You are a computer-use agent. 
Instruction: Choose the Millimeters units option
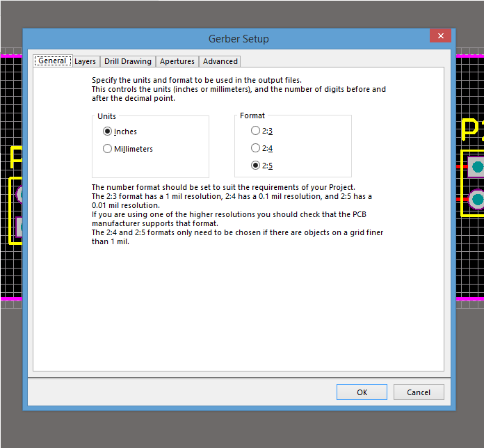click(107, 149)
